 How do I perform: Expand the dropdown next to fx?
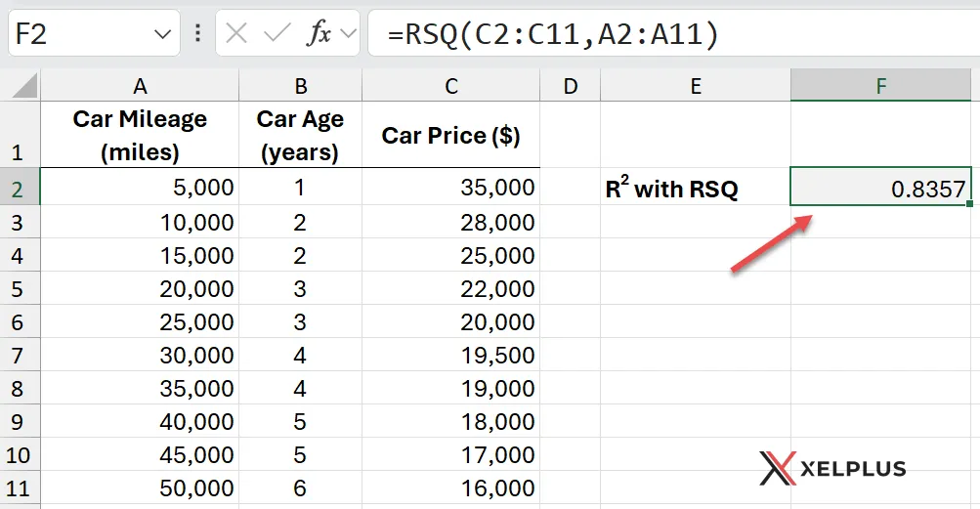(x=348, y=34)
